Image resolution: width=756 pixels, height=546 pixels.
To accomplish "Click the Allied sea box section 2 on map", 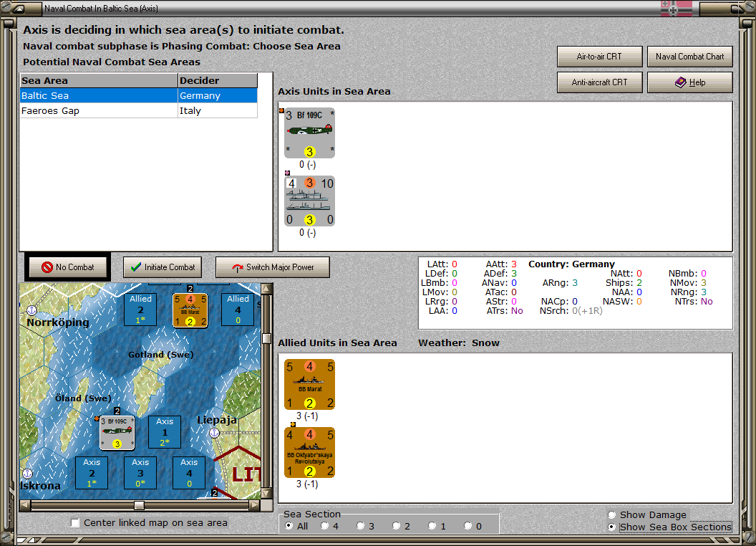I will (140, 310).
